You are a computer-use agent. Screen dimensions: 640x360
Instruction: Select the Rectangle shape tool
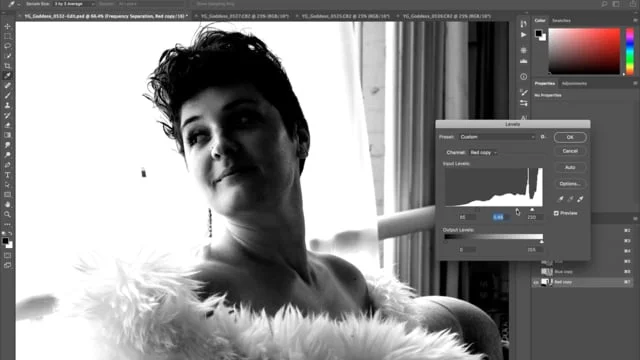coord(7,194)
